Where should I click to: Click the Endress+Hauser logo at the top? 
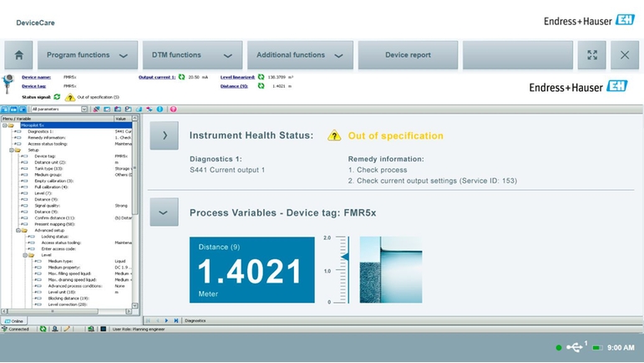589,21
